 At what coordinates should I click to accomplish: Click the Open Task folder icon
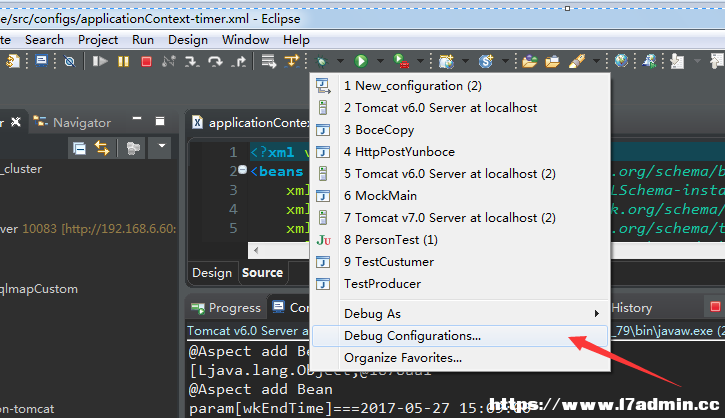click(x=552, y=61)
